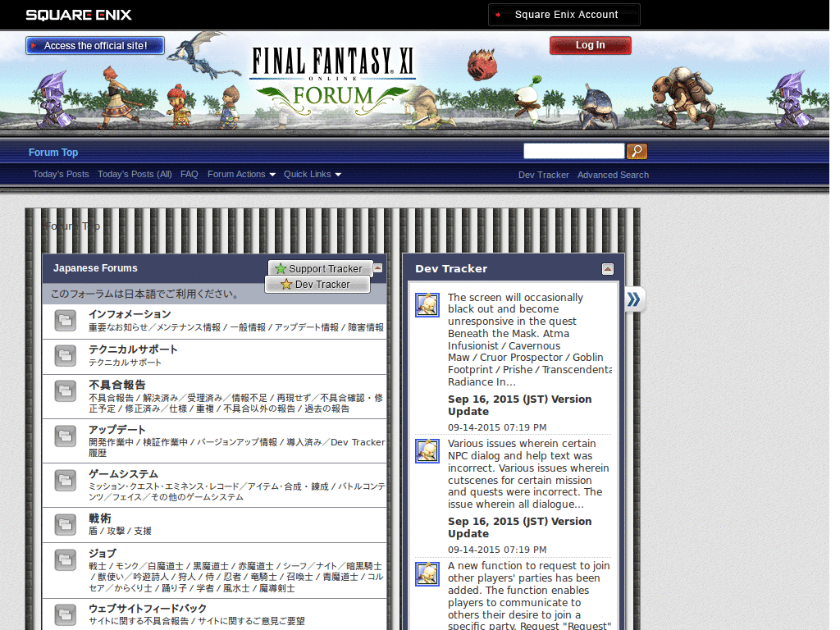Select Today's Posts (All) menu item

coord(134,174)
